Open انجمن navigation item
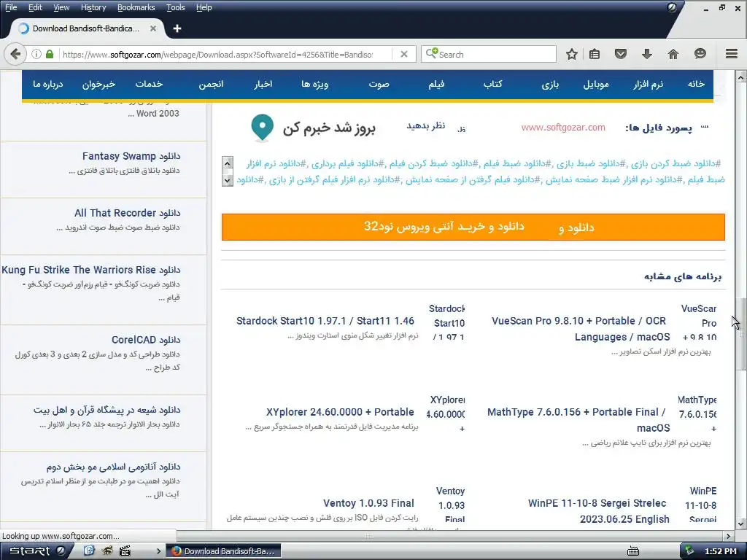The height and width of the screenshot is (560, 747). [211, 85]
